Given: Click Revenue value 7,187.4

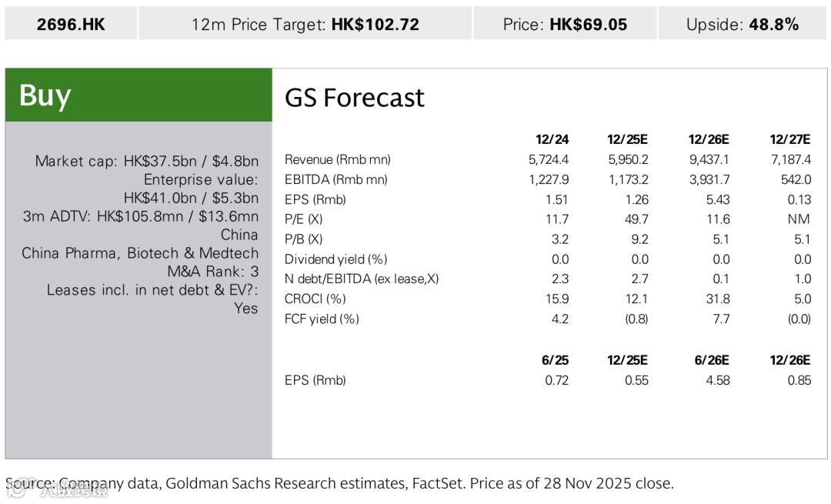Looking at the screenshot, I should coord(791,159).
